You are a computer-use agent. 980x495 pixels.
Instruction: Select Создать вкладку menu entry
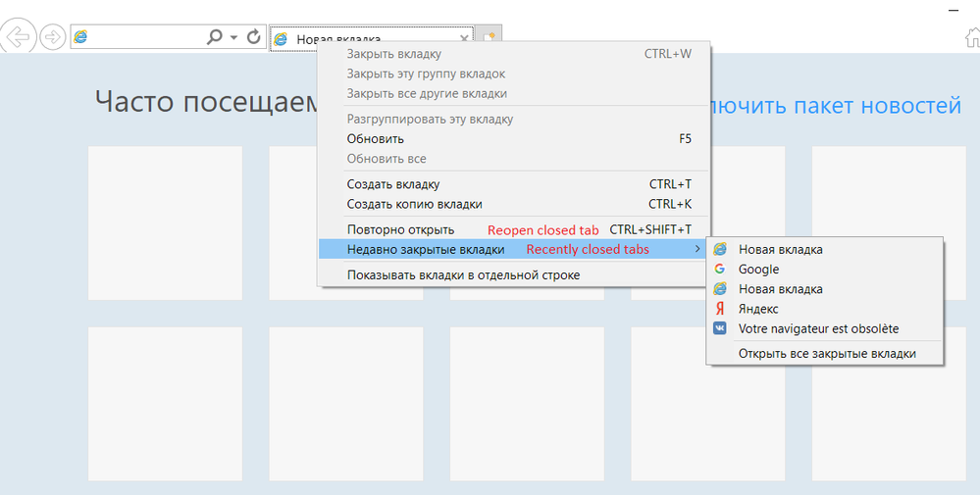point(513,184)
